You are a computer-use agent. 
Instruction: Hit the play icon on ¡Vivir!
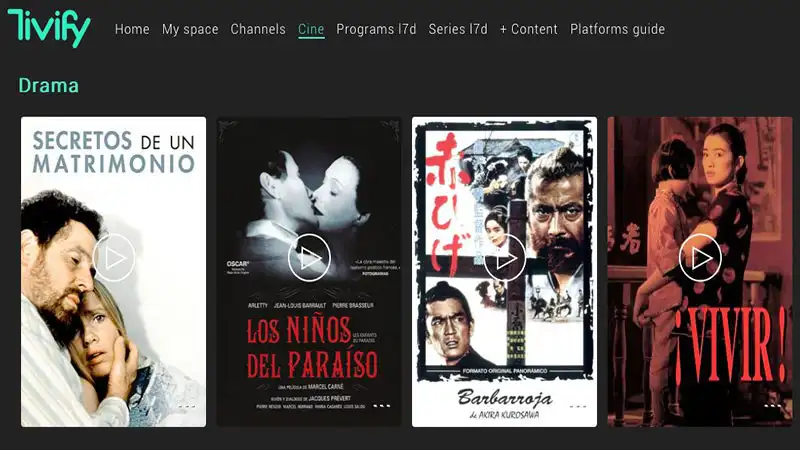pos(700,258)
